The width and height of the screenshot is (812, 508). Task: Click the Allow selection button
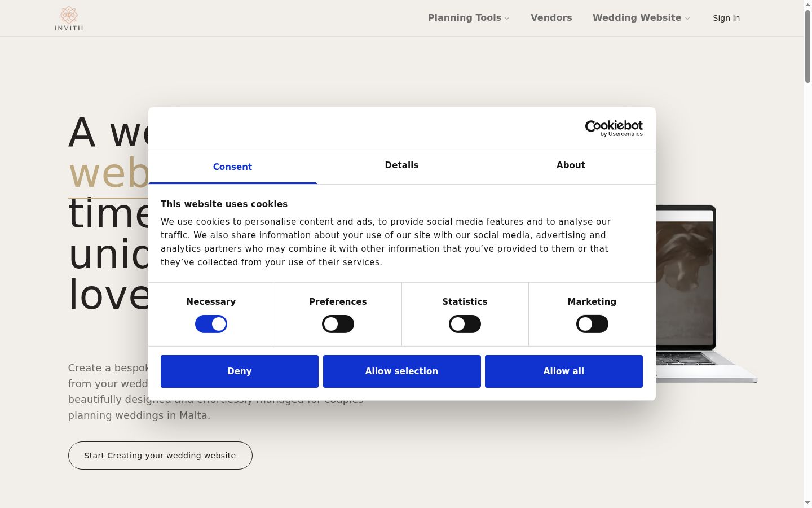401,371
